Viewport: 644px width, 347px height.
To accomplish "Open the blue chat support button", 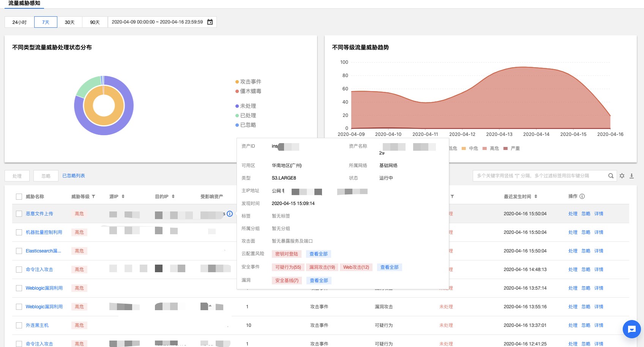I will tap(631, 329).
